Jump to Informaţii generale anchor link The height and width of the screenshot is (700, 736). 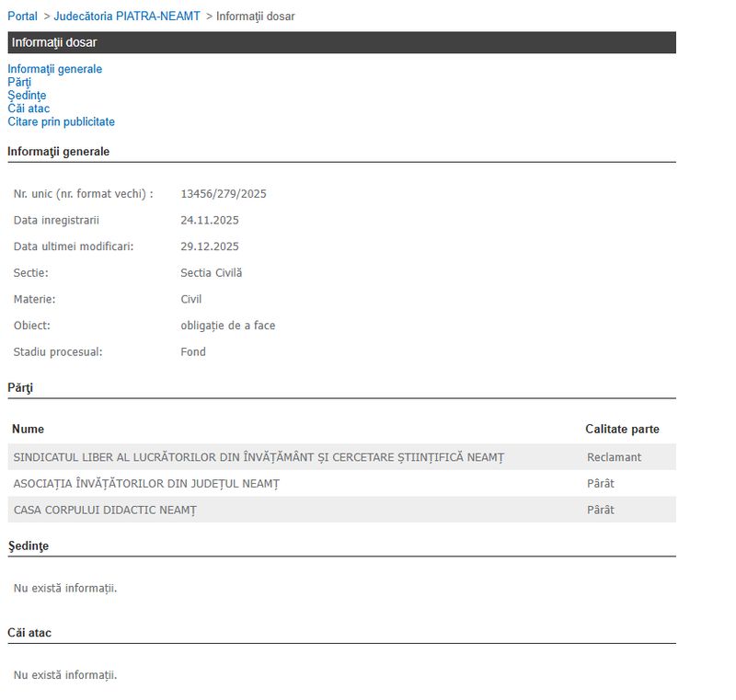[54, 69]
